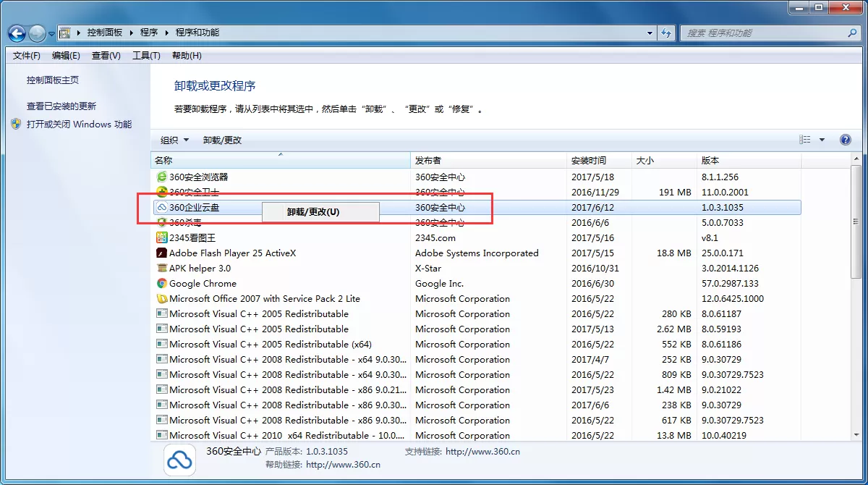Click the shield icon beside 打开或关闭 Windows 功能

coord(16,124)
